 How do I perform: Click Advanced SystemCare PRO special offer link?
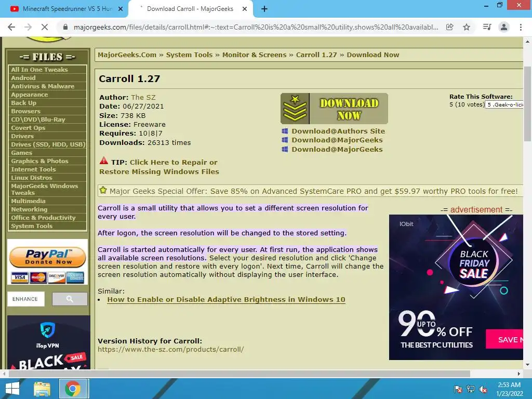[x=314, y=191]
